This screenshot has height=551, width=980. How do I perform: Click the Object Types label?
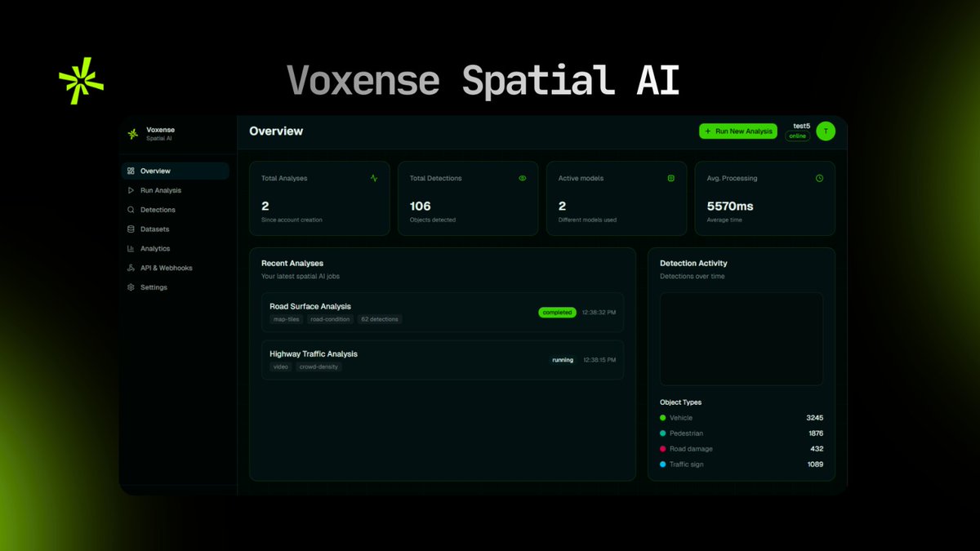(680, 402)
